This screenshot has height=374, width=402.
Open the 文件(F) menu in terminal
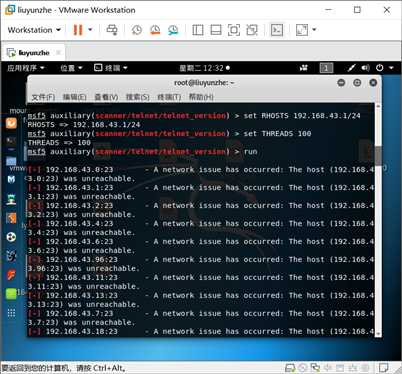point(43,97)
